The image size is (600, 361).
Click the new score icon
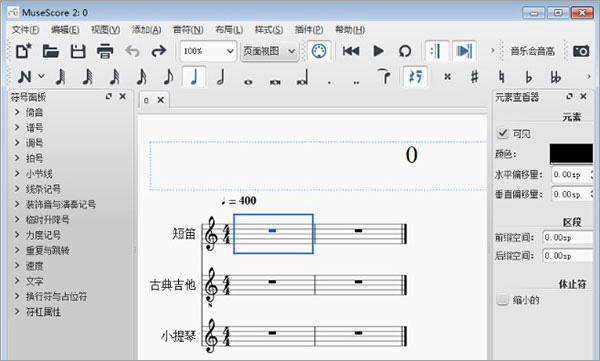click(x=23, y=51)
